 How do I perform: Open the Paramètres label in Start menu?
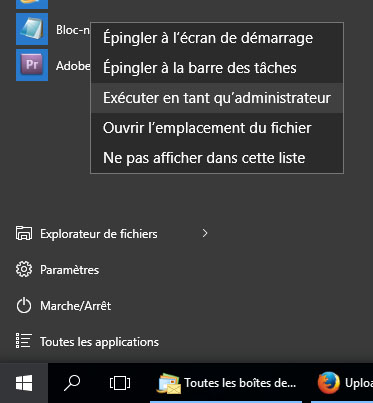pos(69,270)
